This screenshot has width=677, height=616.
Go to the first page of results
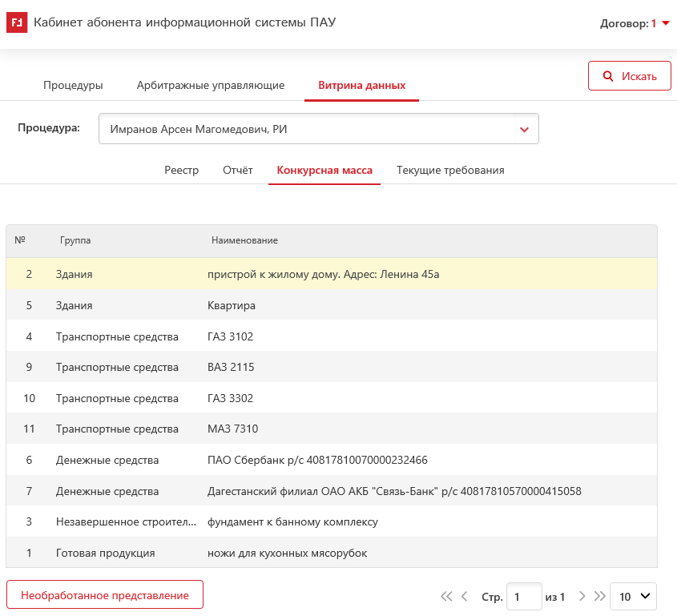click(x=446, y=596)
